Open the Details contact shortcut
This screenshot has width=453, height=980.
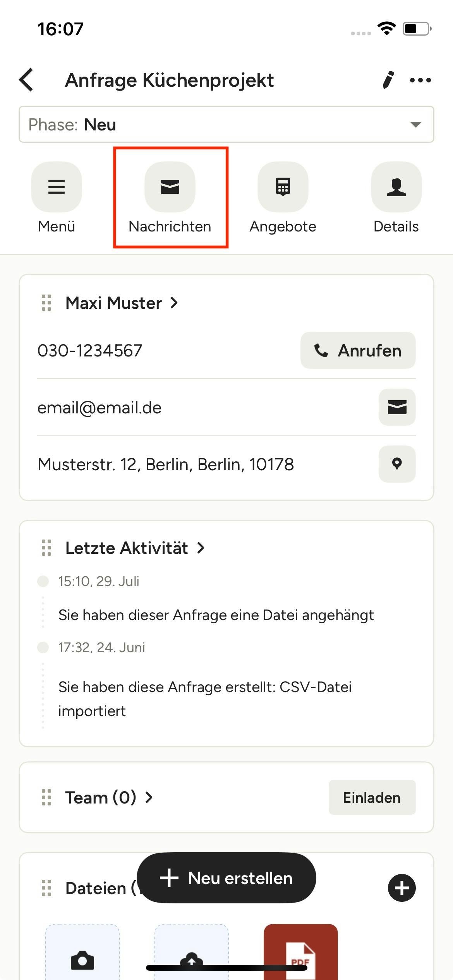(x=396, y=187)
